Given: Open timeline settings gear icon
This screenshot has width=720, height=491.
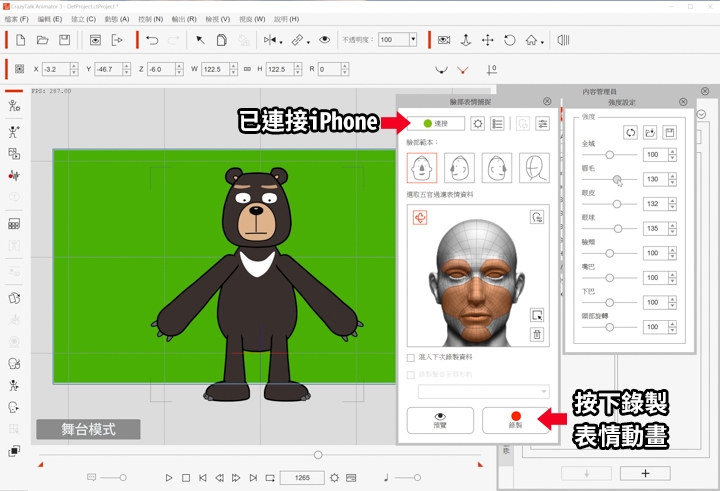Looking at the screenshot, I should 334,478.
